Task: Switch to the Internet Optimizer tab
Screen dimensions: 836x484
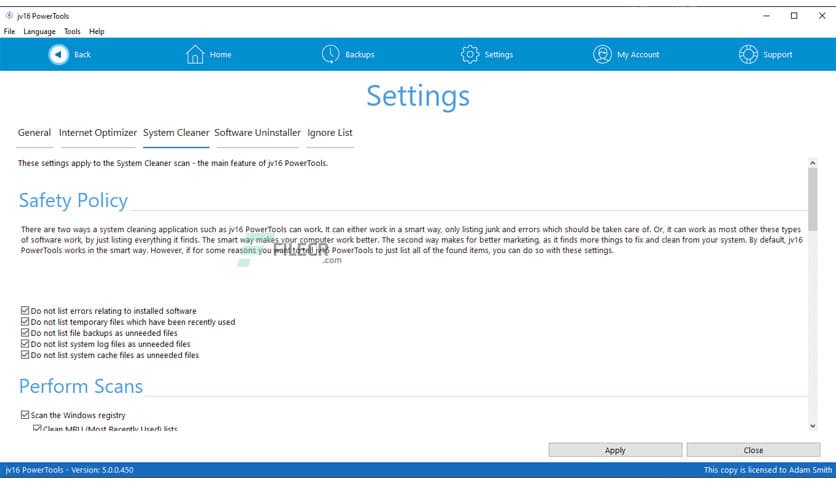Action: point(98,133)
